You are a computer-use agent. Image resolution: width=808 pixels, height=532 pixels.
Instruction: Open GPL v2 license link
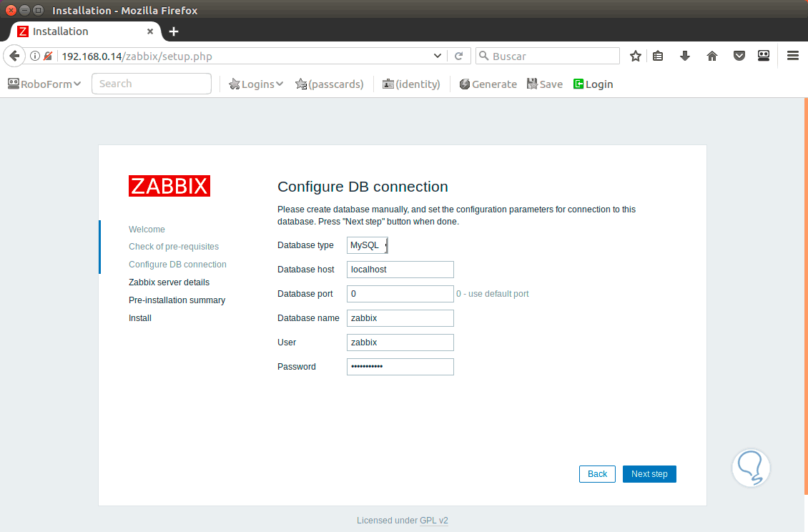(x=434, y=520)
